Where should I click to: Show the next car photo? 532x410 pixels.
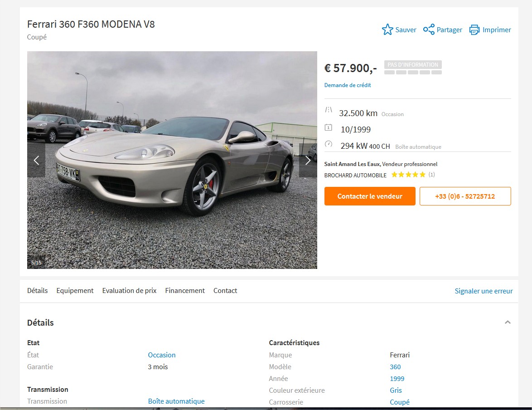point(308,160)
